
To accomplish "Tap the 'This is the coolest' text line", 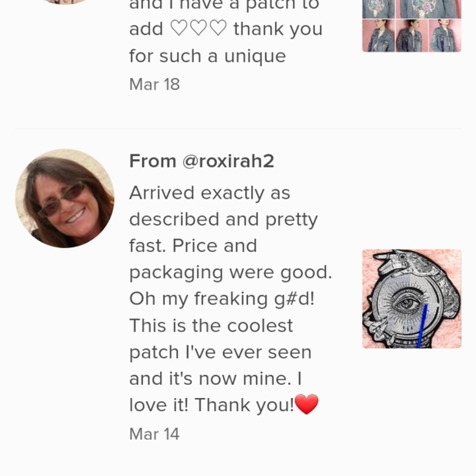I will 211,326.
